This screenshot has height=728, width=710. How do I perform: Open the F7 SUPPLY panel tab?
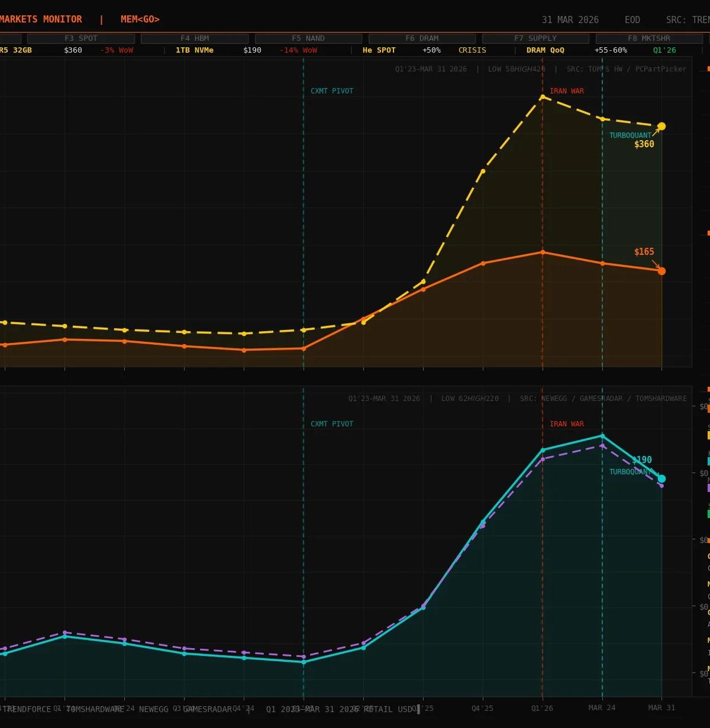tap(535, 38)
